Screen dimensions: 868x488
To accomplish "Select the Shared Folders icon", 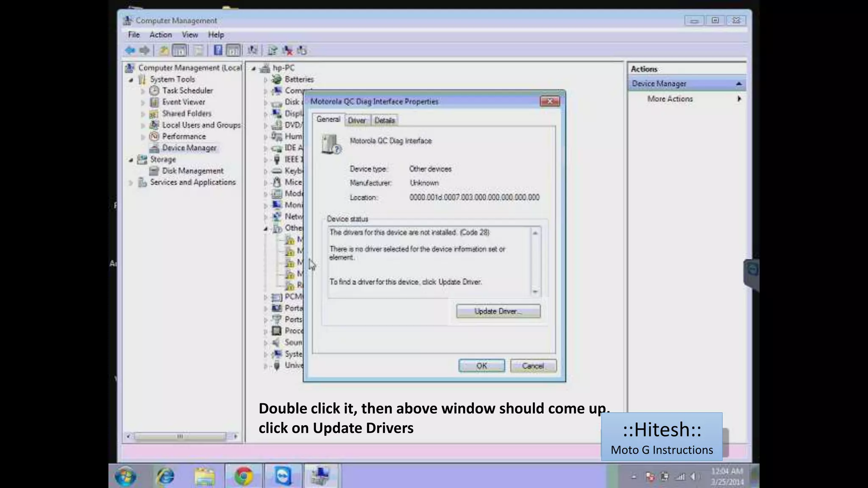I will 154,114.
